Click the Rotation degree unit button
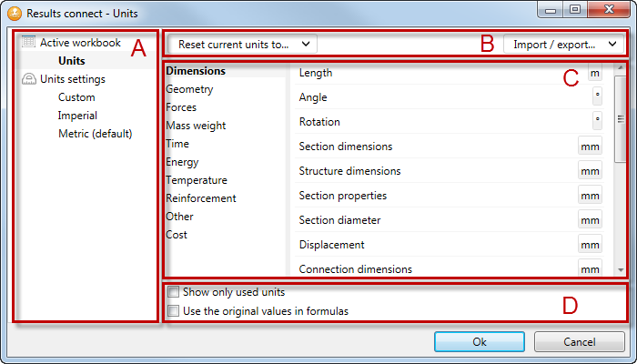 point(597,121)
